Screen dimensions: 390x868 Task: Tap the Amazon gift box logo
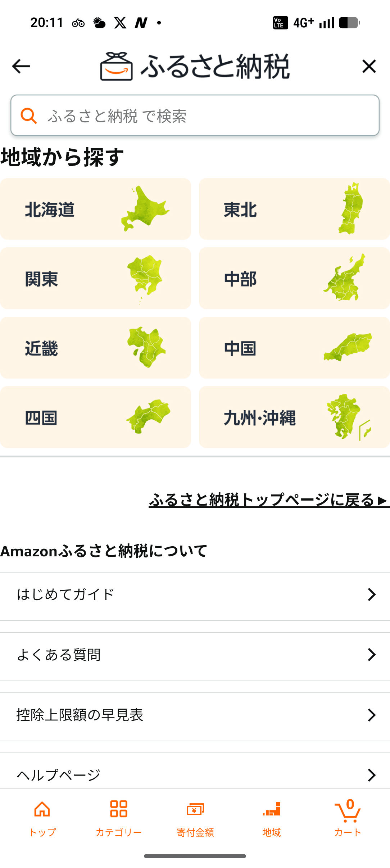click(116, 66)
